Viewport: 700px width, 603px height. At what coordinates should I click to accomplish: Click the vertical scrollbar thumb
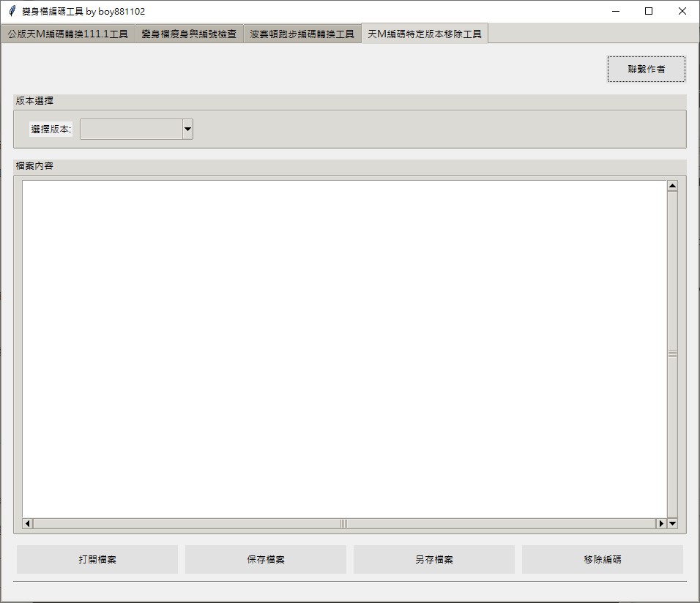(672, 354)
